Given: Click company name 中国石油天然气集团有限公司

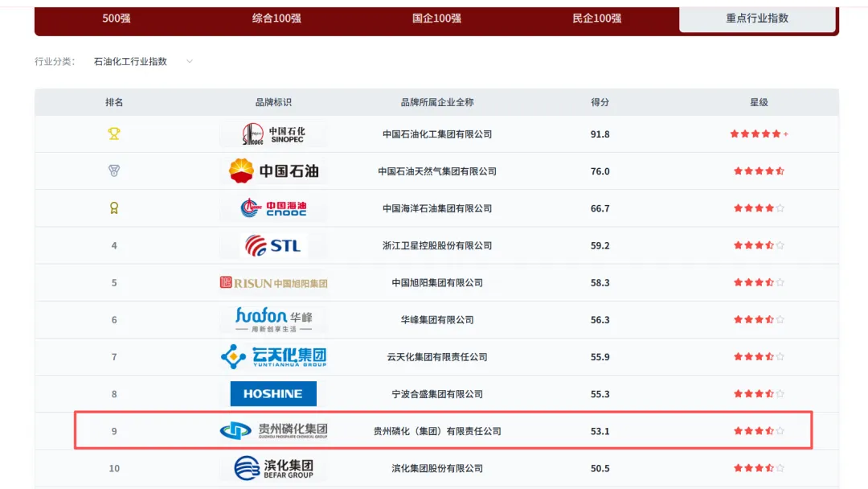Looking at the screenshot, I should 437,171.
